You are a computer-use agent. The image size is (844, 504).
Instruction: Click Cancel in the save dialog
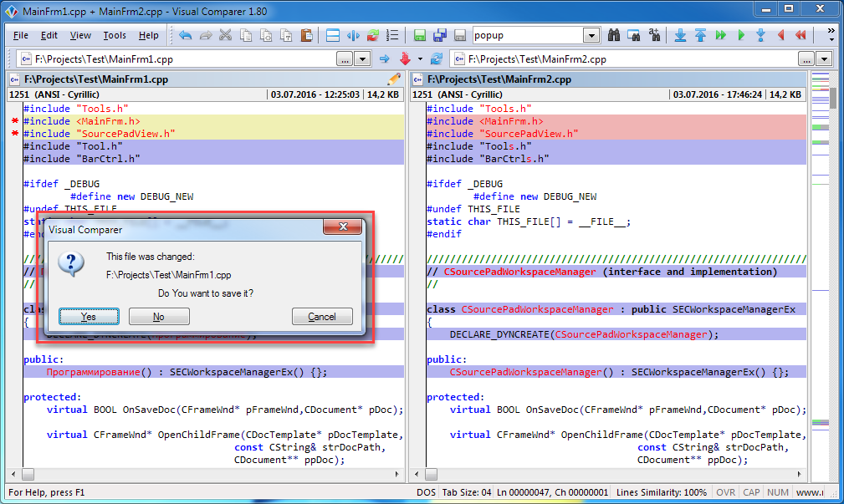pyautogui.click(x=322, y=317)
